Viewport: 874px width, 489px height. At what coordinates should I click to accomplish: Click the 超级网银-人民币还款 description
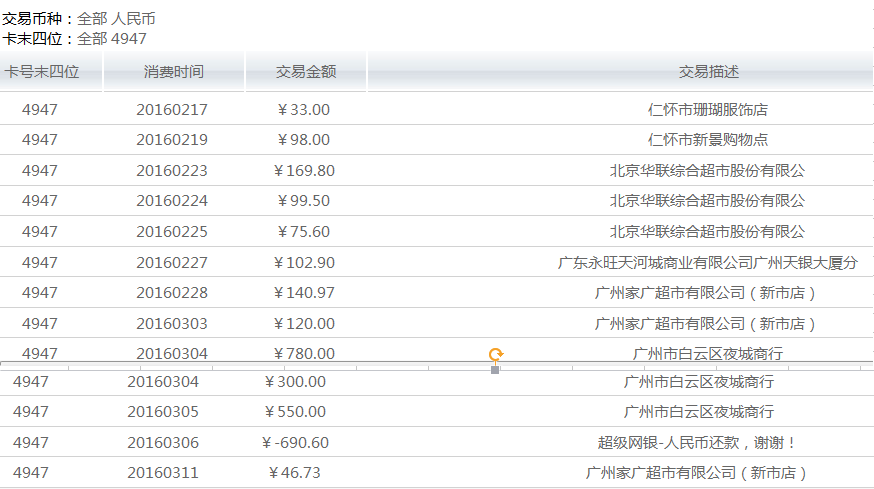[697, 442]
